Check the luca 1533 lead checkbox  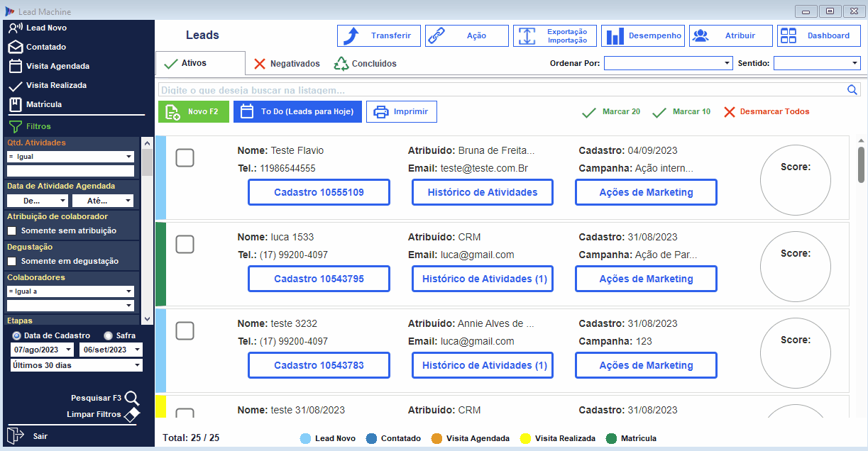185,244
